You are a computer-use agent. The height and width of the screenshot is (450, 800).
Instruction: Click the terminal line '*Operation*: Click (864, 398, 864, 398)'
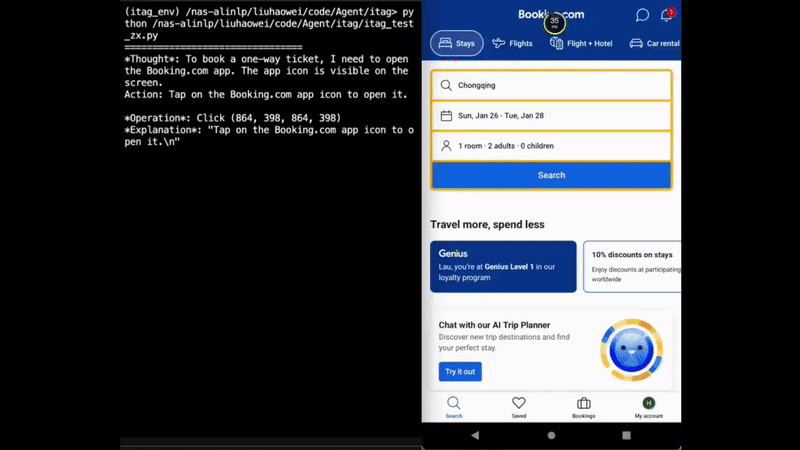pos(233,118)
